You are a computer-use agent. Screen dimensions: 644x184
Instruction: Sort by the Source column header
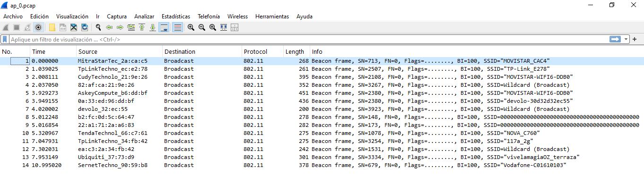tap(119, 52)
